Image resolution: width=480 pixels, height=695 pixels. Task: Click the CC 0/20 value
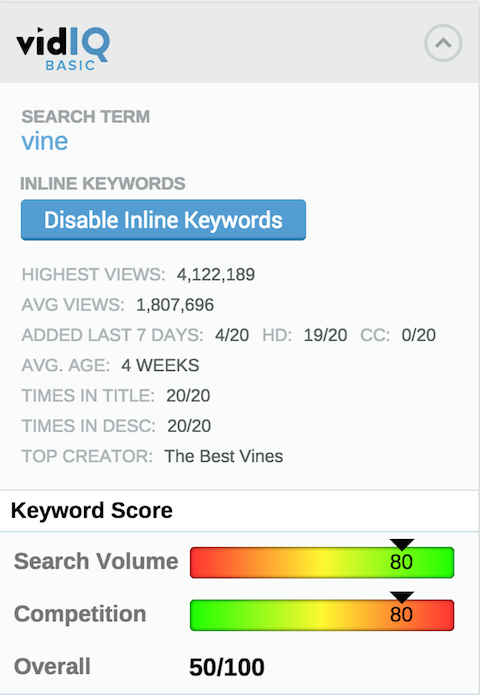pos(418,335)
